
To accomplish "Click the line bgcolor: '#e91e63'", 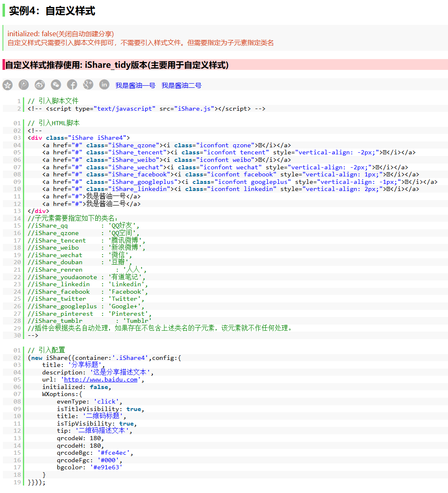I will click(x=90, y=467).
